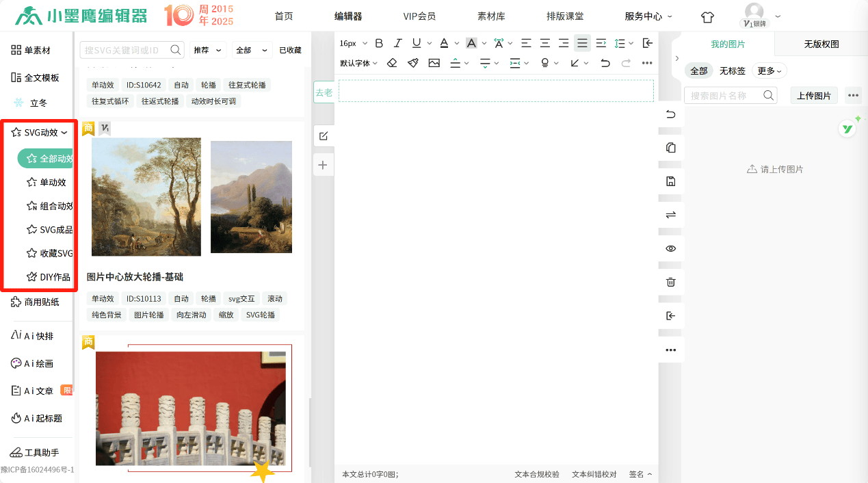Click the 已收藏 link
Viewport: 868px width, 483px height.
tap(290, 50)
